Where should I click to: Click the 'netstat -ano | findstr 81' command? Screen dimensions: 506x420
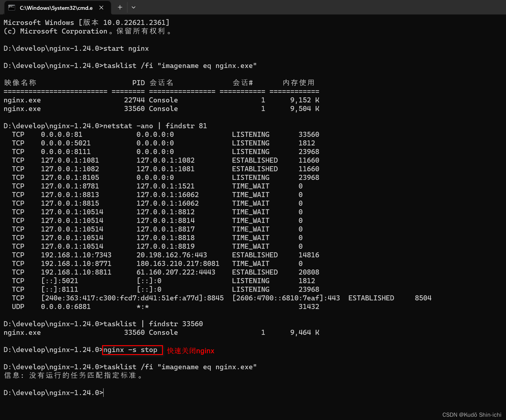(155, 126)
